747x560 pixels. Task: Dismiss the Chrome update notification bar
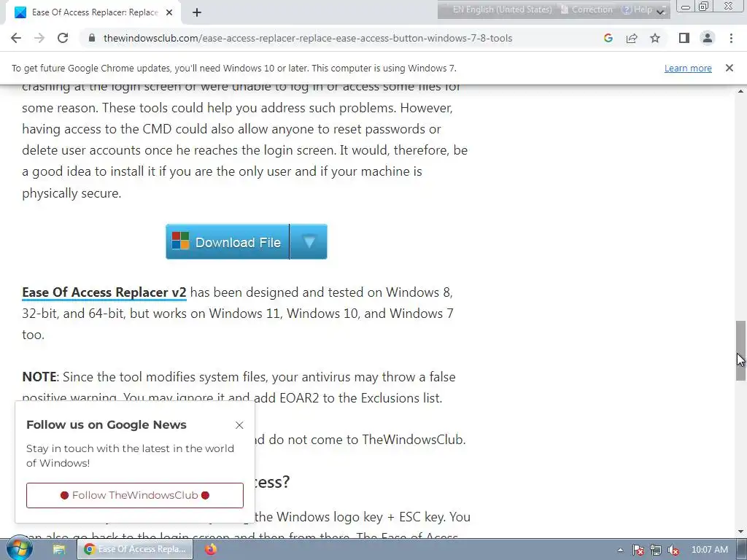click(x=729, y=68)
